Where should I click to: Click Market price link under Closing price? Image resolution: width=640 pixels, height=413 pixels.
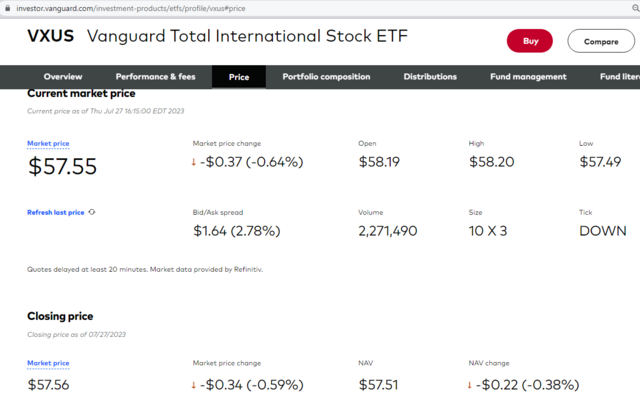coord(48,363)
